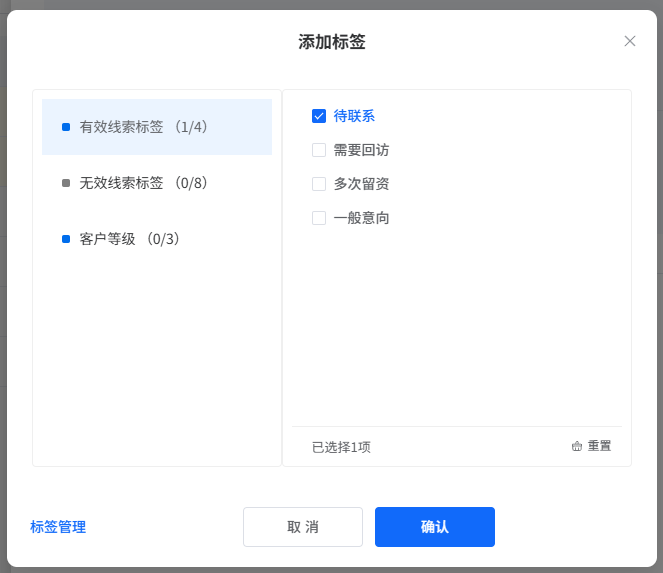Screen dimensions: 663x573
Task: Uncheck the 待联系 checkbox
Action: [319, 116]
